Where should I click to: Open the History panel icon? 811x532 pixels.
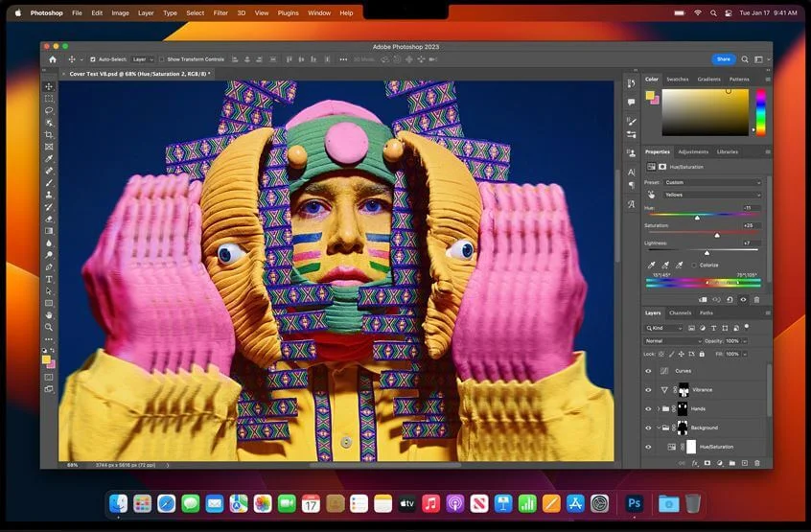tap(631, 83)
